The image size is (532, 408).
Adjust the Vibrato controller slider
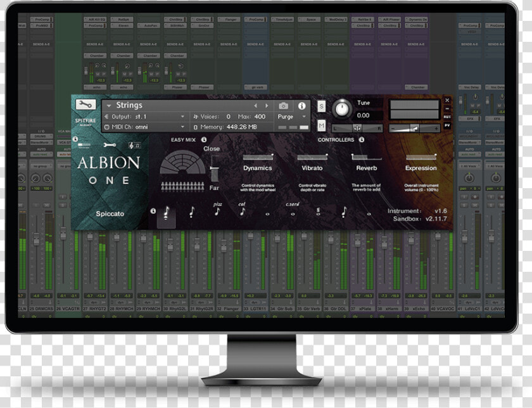(312, 157)
